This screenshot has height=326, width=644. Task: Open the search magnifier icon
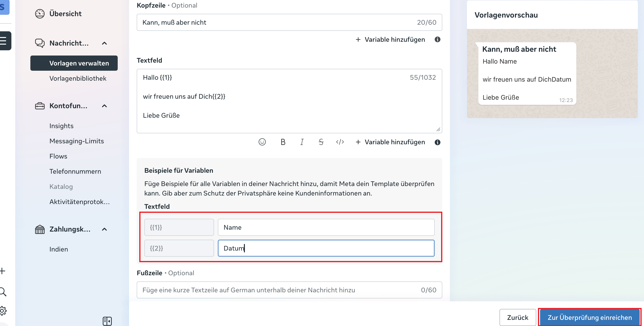pos(3,292)
